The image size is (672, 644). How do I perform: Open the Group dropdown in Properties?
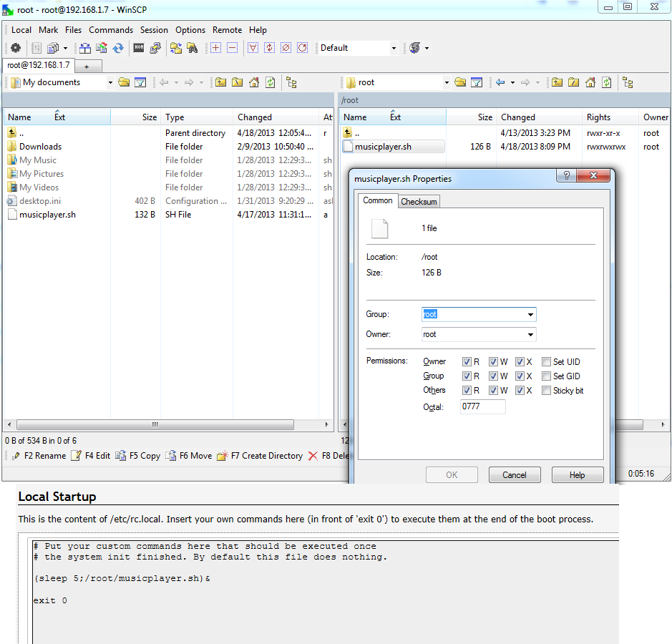530,315
